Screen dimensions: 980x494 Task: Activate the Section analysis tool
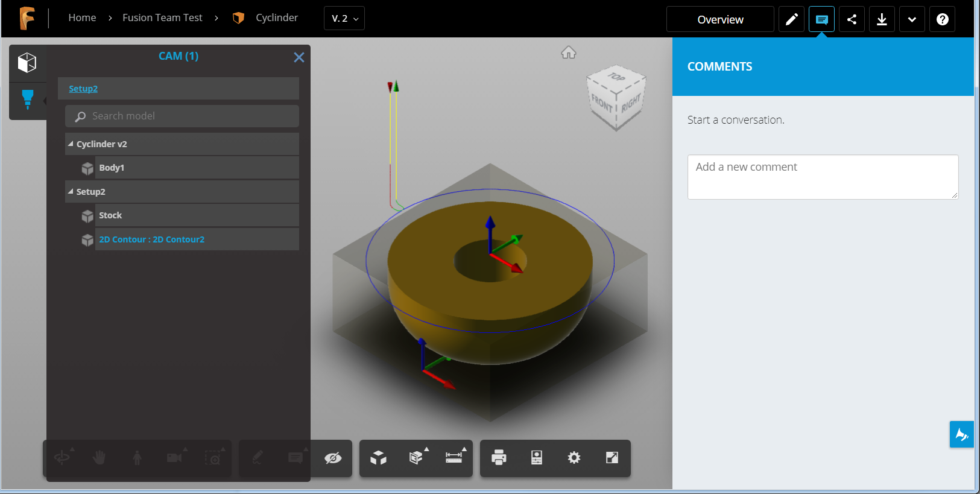coord(416,458)
